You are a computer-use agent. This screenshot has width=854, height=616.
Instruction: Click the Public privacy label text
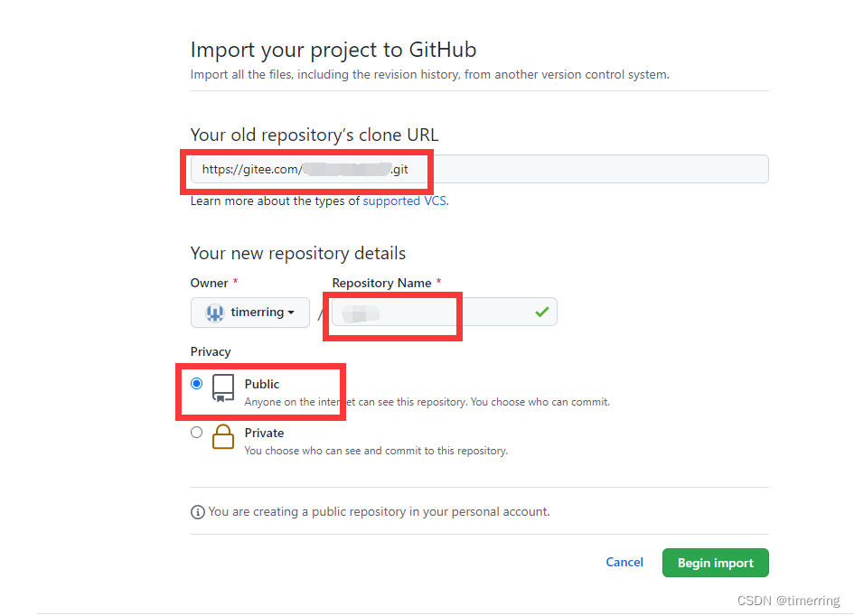click(262, 384)
